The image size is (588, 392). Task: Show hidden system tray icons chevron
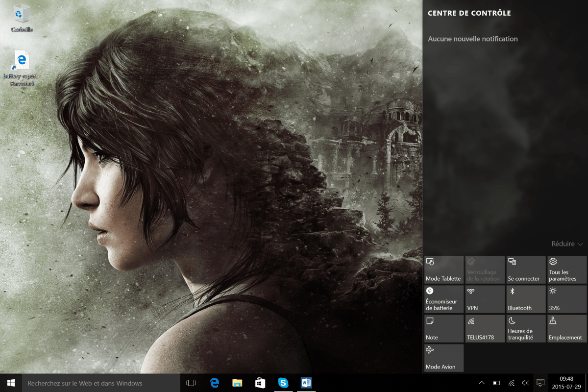482,383
